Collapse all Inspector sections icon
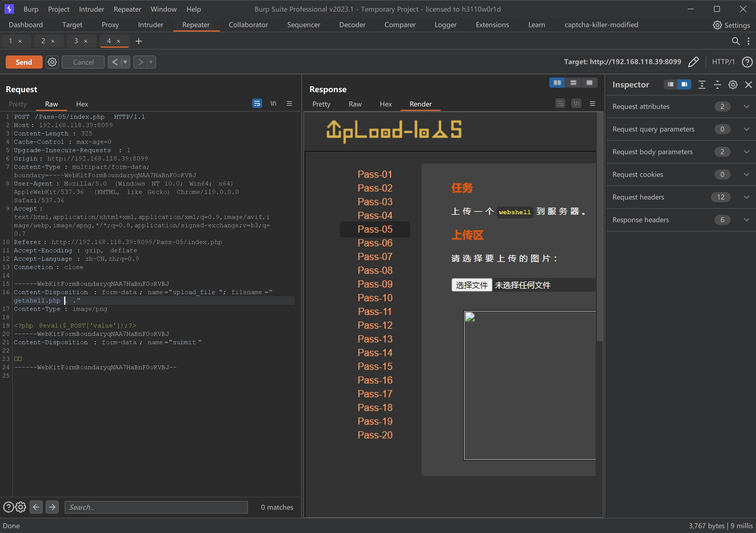Screen dimensions: 756x533 [717, 85]
